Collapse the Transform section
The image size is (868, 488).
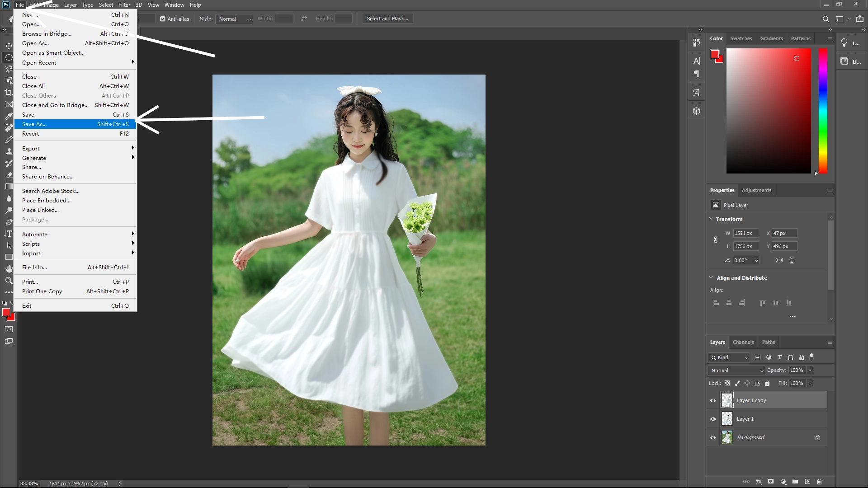(x=712, y=219)
